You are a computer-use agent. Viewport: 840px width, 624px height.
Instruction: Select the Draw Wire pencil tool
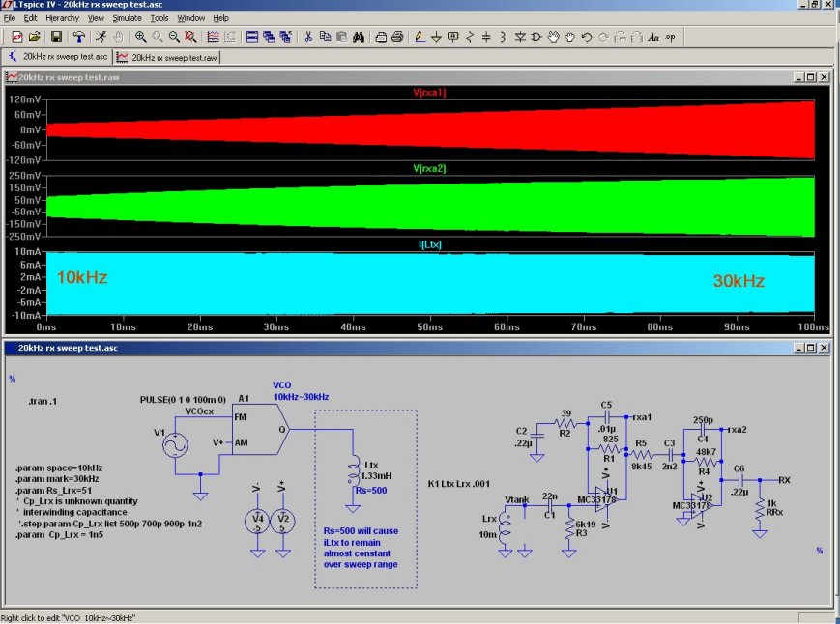(x=420, y=37)
